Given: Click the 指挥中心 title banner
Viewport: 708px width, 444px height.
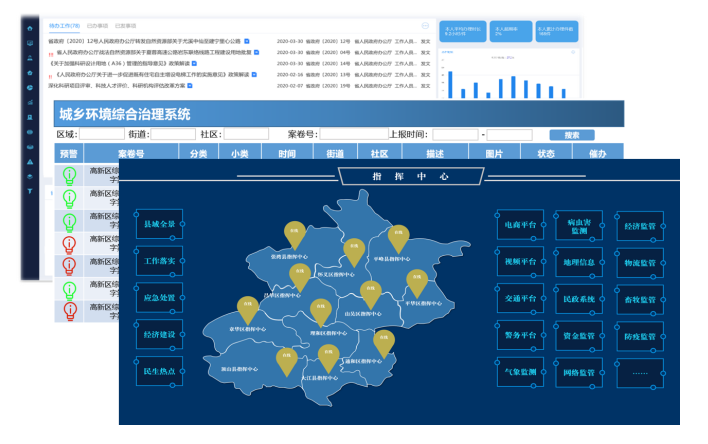Looking at the screenshot, I should (x=411, y=176).
